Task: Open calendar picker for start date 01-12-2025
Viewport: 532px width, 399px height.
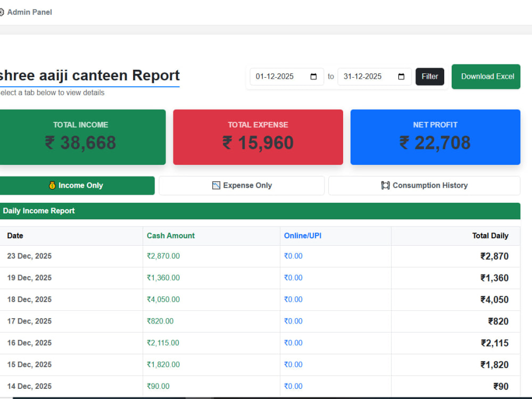Action: (313, 77)
